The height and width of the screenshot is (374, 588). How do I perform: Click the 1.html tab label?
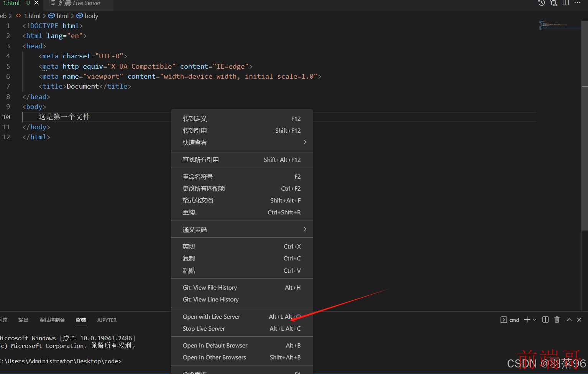pyautogui.click(x=11, y=3)
